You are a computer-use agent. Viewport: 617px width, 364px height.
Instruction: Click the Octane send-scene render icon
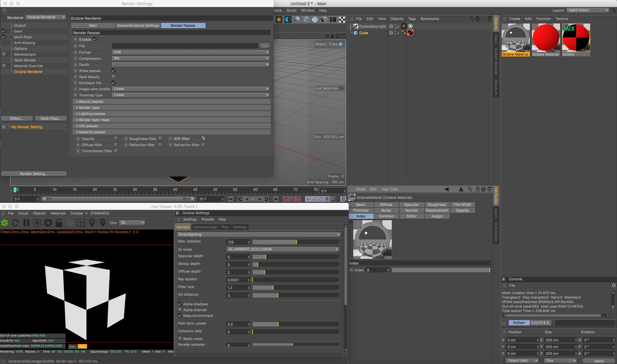(4, 222)
